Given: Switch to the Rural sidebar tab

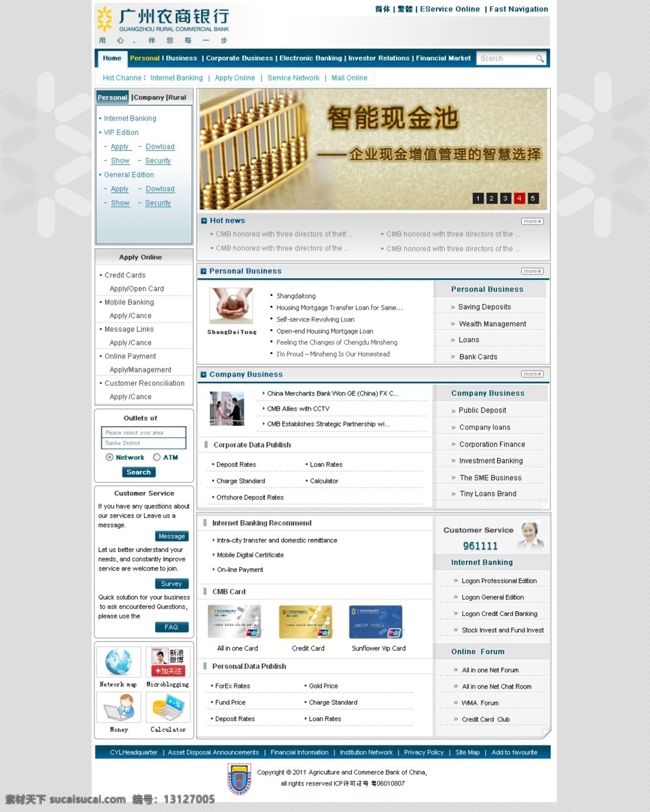Looking at the screenshot, I should [178, 97].
